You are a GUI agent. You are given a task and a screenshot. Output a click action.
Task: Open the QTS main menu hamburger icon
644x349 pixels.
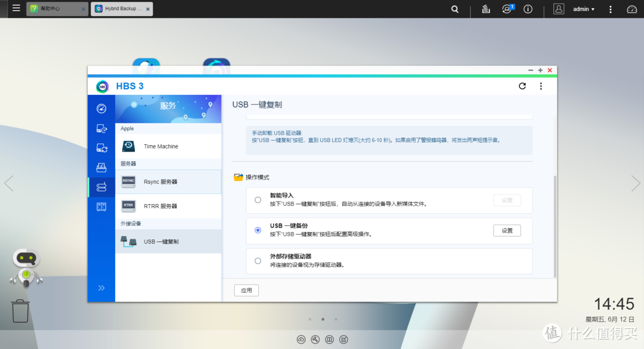pyautogui.click(x=16, y=8)
